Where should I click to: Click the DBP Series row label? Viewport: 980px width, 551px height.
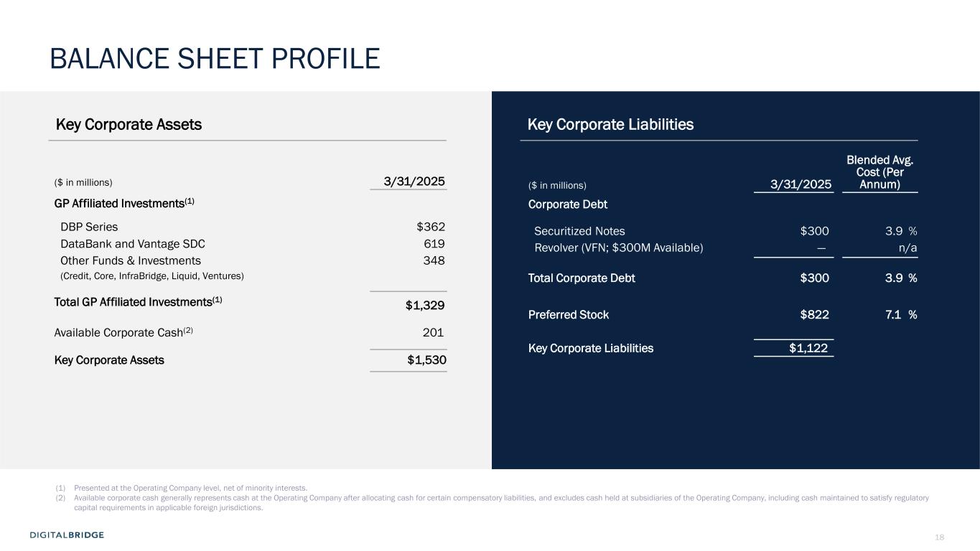(89, 227)
